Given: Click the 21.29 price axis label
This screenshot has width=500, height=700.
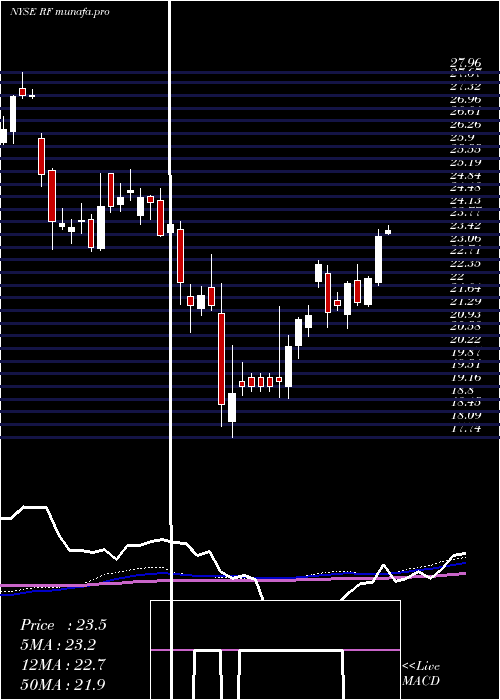Looking at the screenshot, I should (465, 302).
